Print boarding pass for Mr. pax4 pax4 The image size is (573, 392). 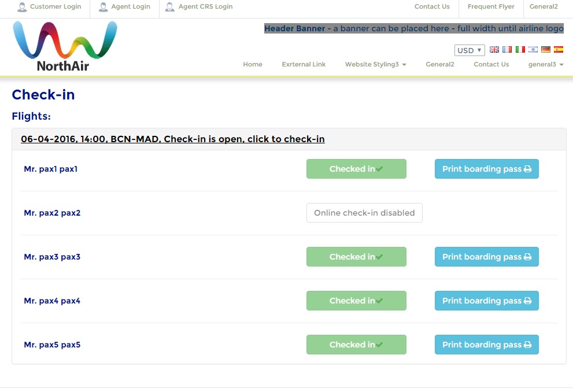coord(487,301)
